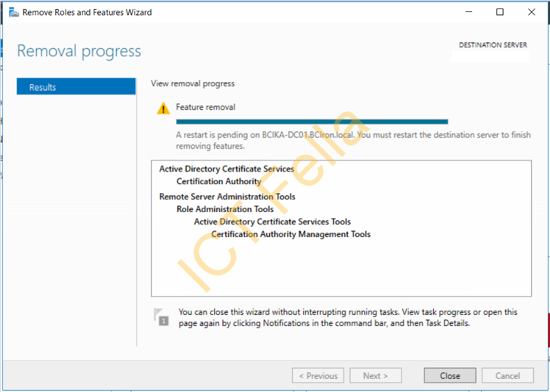Screen dimensions: 550x392
Task: Click the Previous button
Action: pyautogui.click(x=318, y=375)
